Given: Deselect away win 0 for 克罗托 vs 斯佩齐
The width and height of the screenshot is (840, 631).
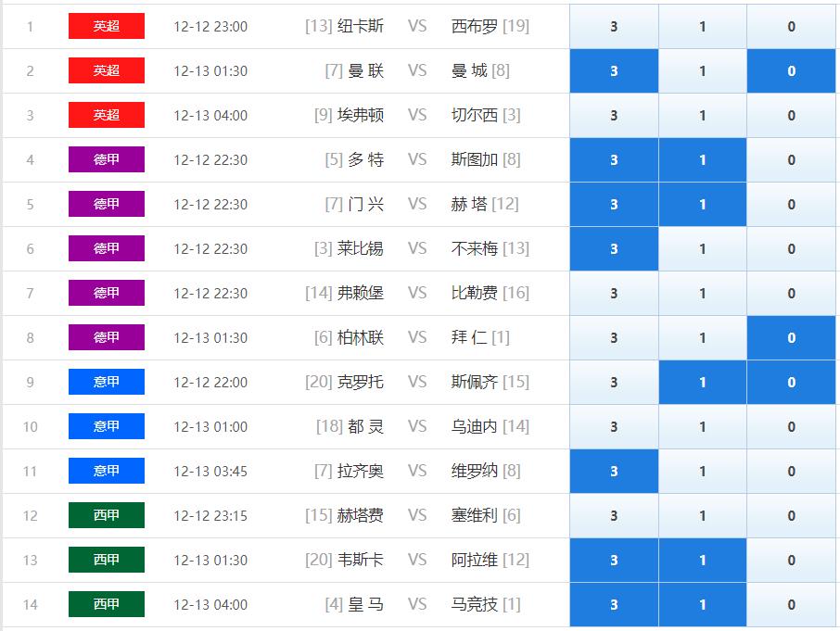Looking at the screenshot, I should (791, 382).
